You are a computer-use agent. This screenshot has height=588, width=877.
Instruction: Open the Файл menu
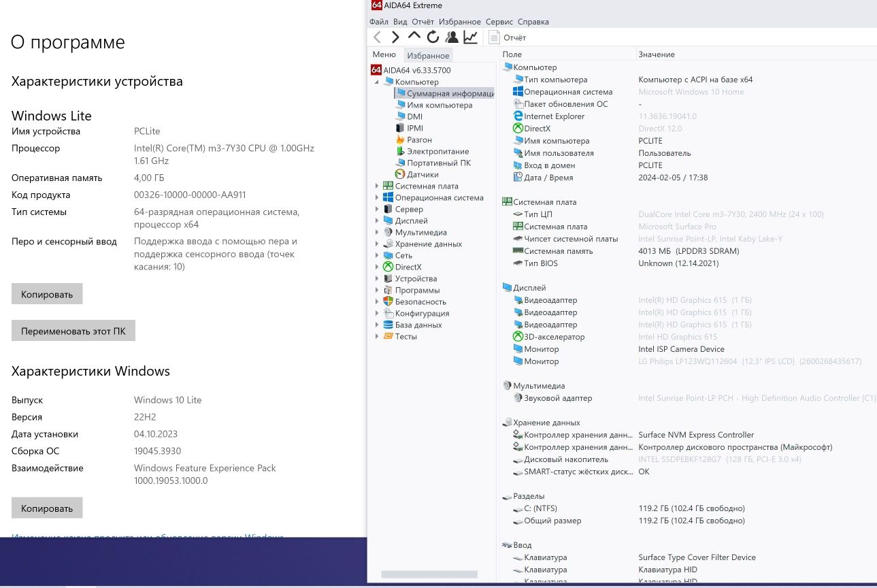378,22
